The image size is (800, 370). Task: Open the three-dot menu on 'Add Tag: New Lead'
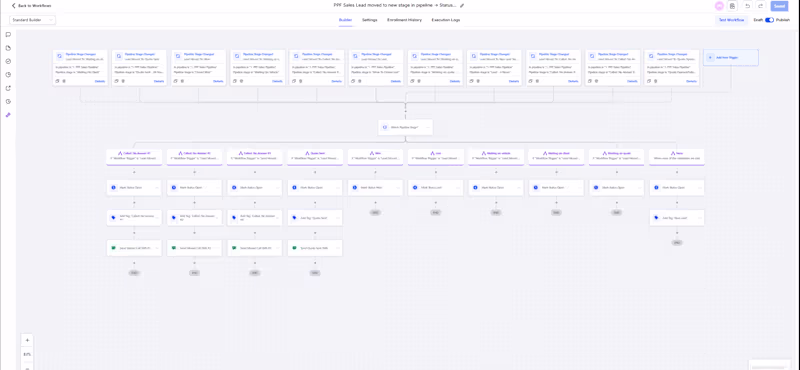coord(700,218)
